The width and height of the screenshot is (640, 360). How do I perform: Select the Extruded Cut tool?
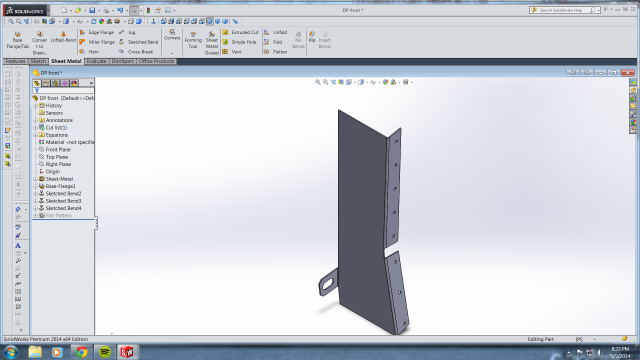pyautogui.click(x=240, y=32)
